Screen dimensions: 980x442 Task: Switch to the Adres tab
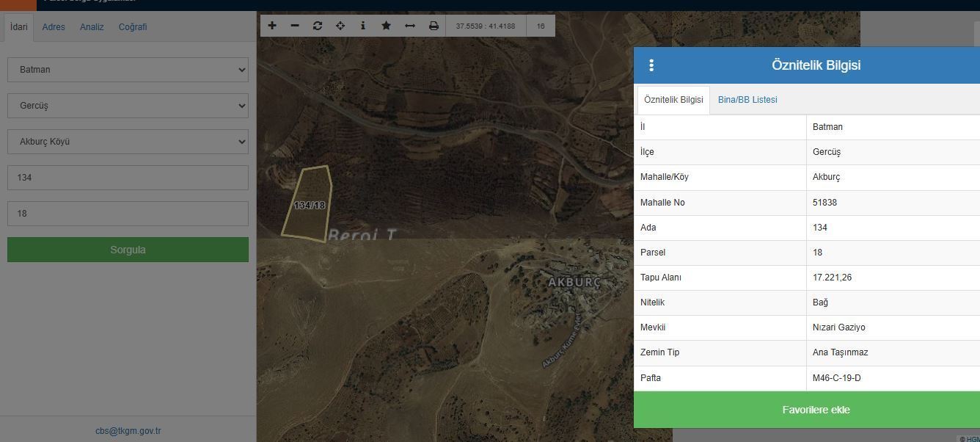(54, 27)
